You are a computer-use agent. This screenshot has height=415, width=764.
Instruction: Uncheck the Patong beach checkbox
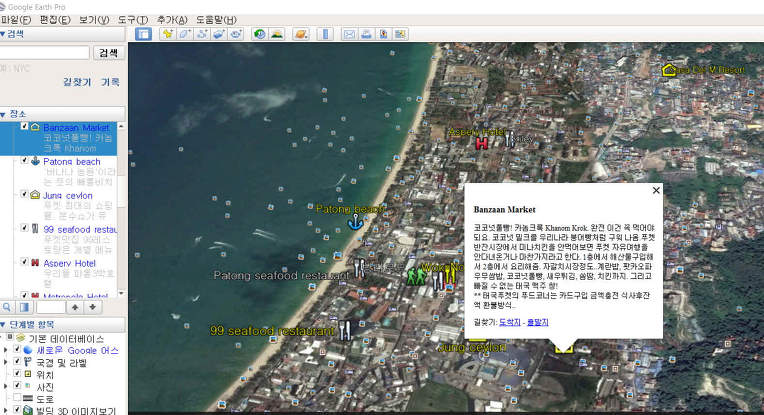24,160
